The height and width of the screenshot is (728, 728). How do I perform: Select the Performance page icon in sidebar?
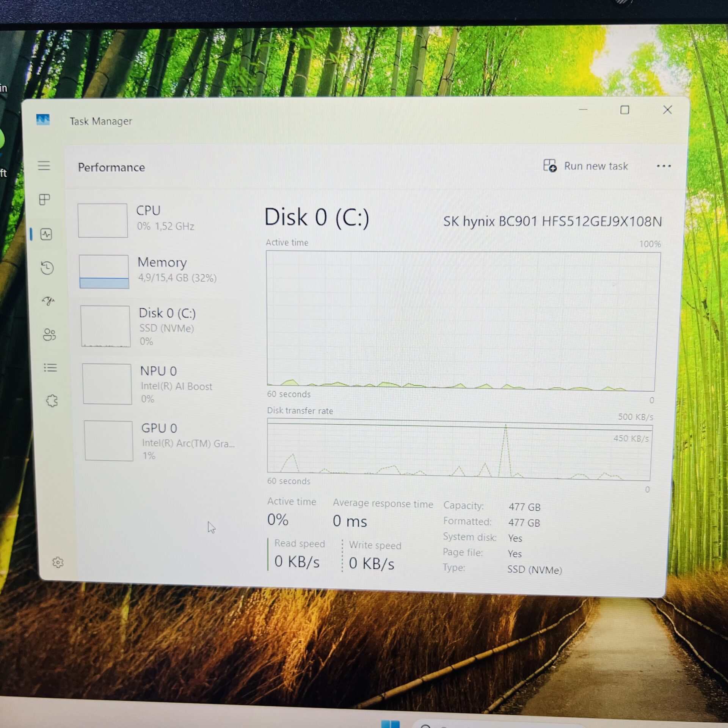tap(46, 234)
